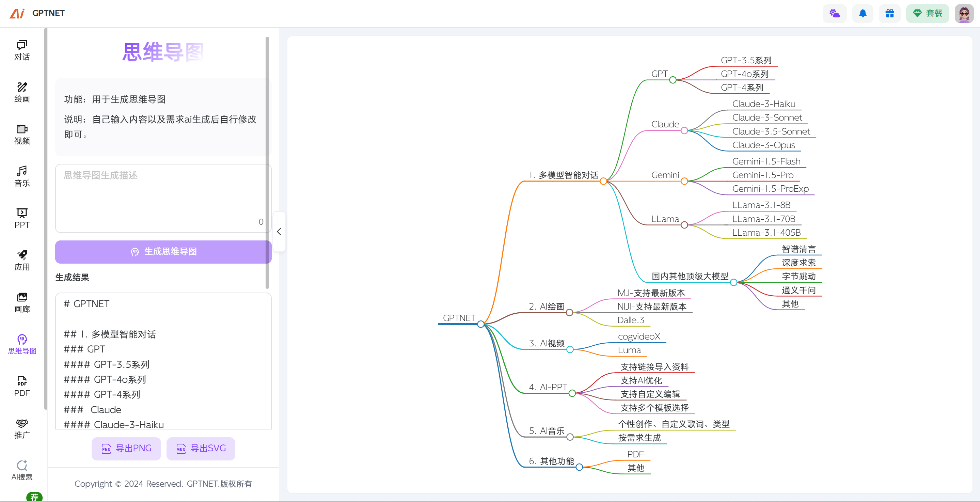The width and height of the screenshot is (980, 502).
Task: Click the 支持链接导入资料 node
Action: tap(654, 366)
